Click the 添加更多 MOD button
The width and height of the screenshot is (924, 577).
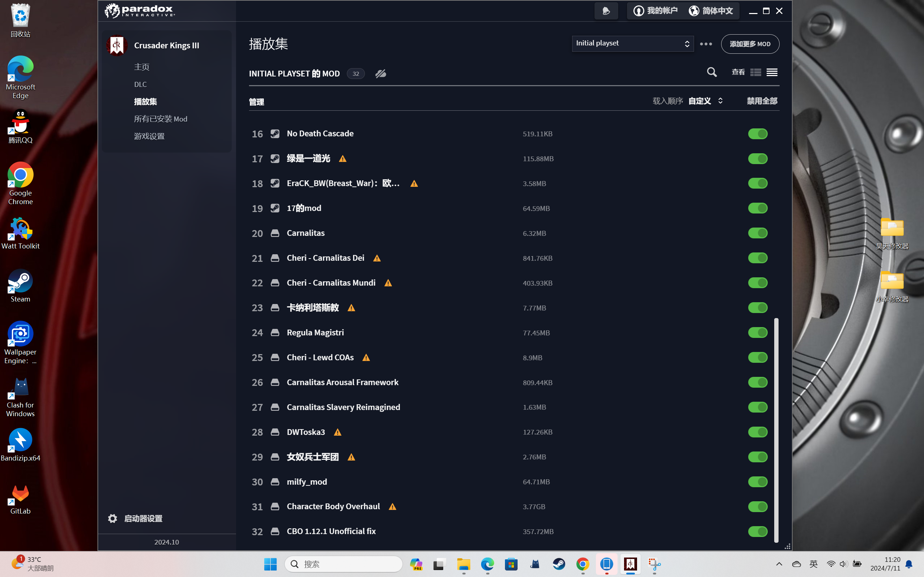(x=750, y=44)
